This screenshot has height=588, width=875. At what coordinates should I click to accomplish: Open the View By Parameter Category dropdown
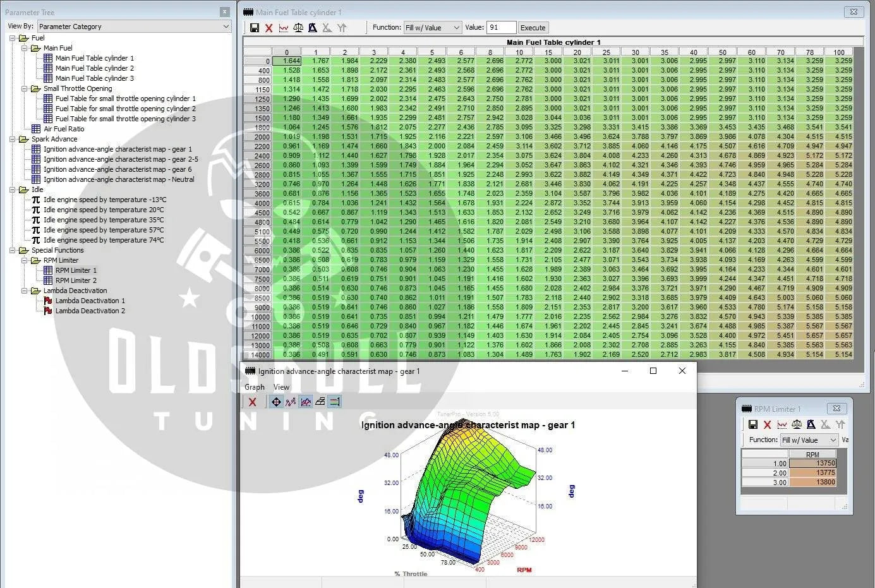(134, 27)
